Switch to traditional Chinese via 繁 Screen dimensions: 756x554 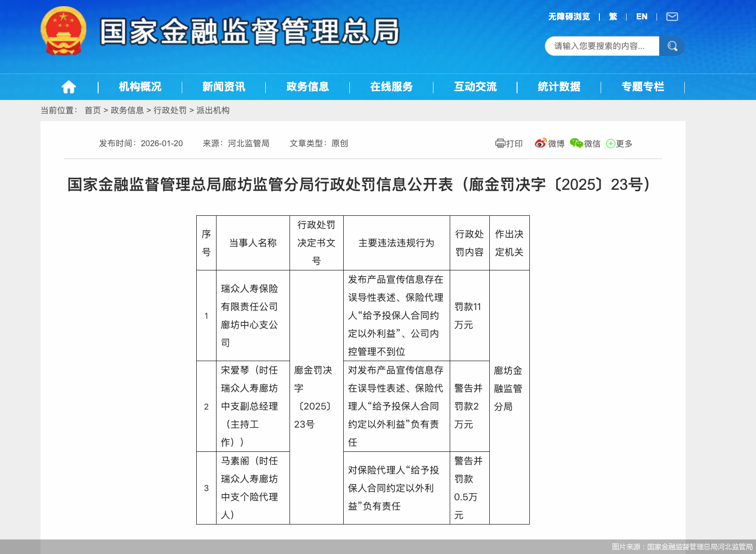[613, 17]
